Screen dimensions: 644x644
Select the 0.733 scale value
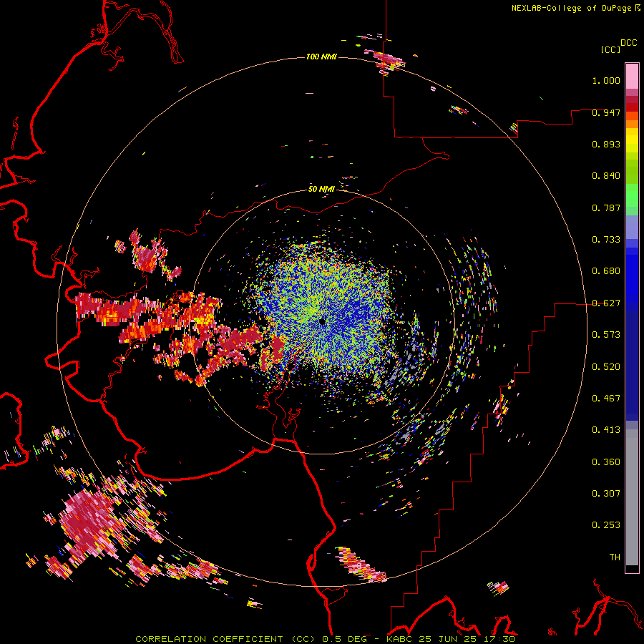point(606,240)
